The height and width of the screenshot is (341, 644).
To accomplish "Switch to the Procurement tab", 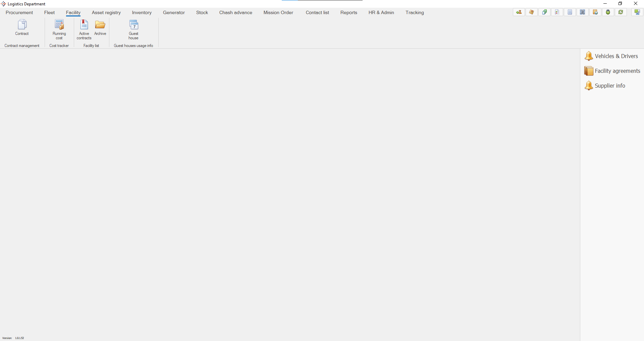I will coord(19,12).
